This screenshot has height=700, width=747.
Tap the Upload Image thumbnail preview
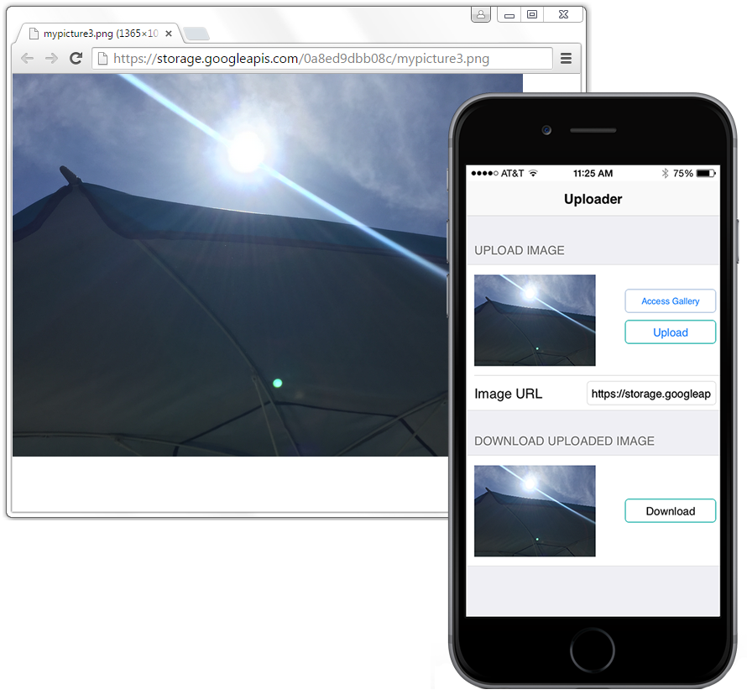[x=535, y=321]
